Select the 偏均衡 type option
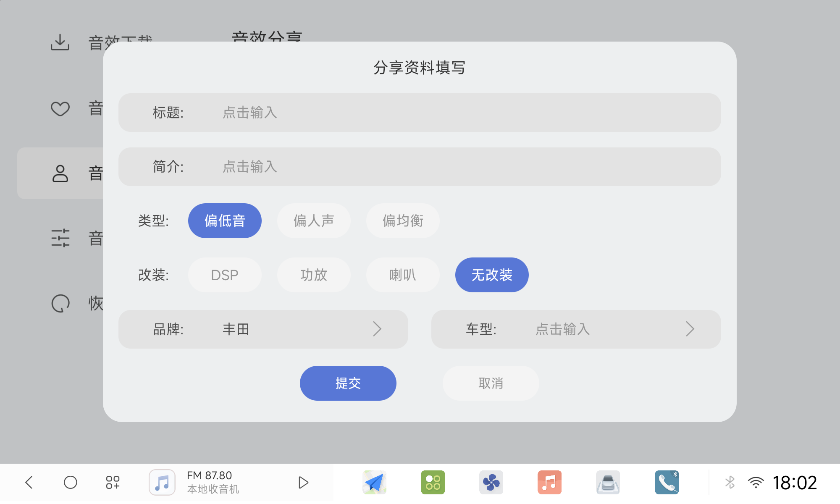This screenshot has width=840, height=504. [x=403, y=220]
